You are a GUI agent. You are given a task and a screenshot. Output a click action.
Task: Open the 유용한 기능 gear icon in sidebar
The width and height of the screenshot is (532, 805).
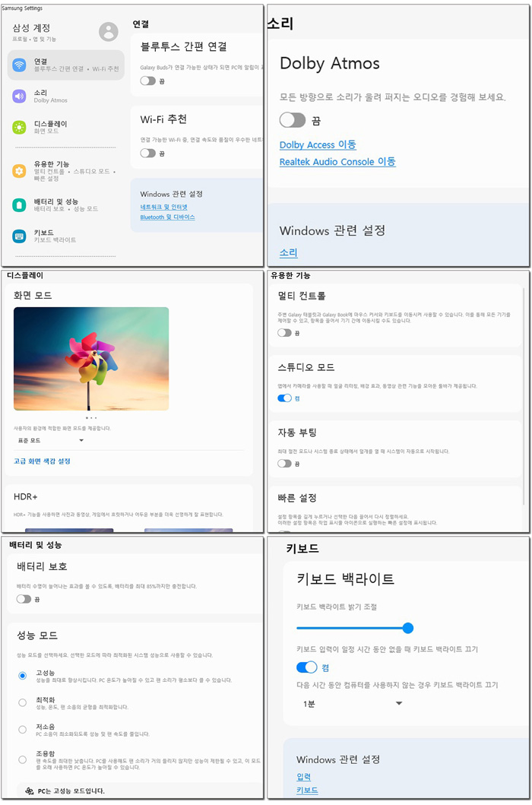click(x=20, y=171)
